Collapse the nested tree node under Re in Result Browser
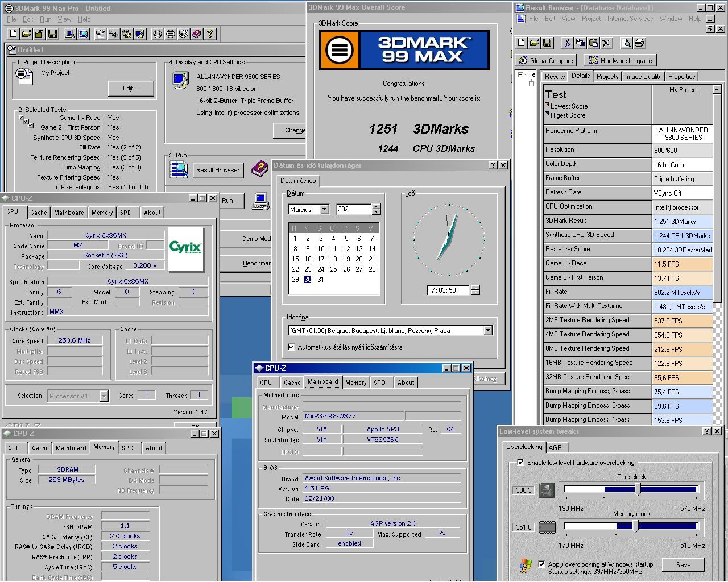Image resolution: width=728 pixels, height=582 pixels. [x=532, y=84]
